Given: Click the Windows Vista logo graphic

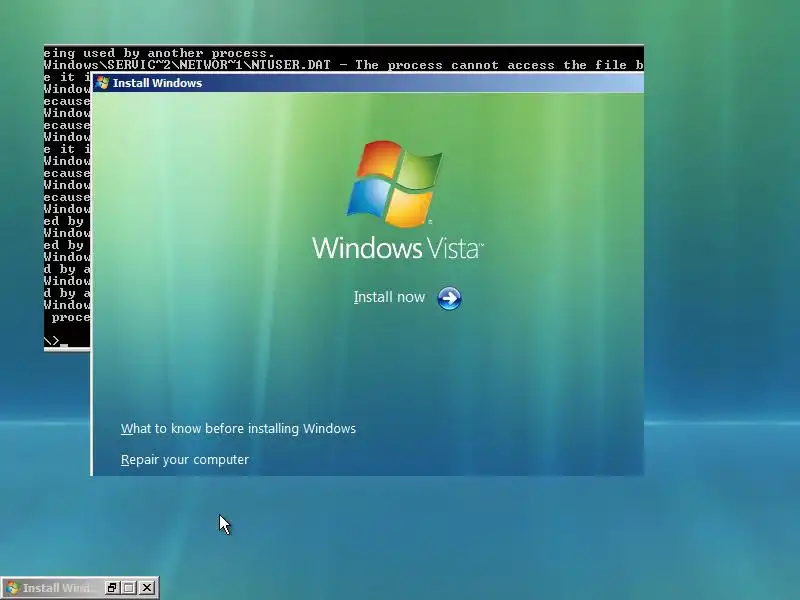Looking at the screenshot, I should point(395,184).
